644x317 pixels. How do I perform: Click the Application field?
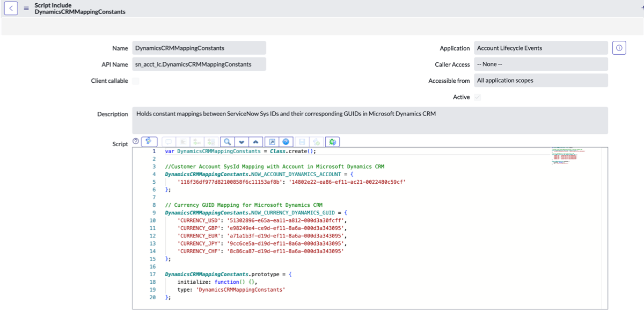point(540,48)
